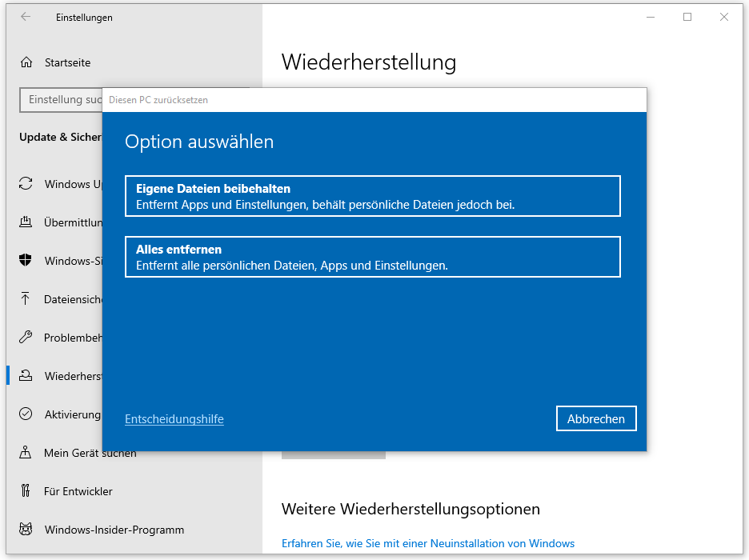Open Windows Update from the sidebar
This screenshot has width=749, height=560.
[26, 184]
